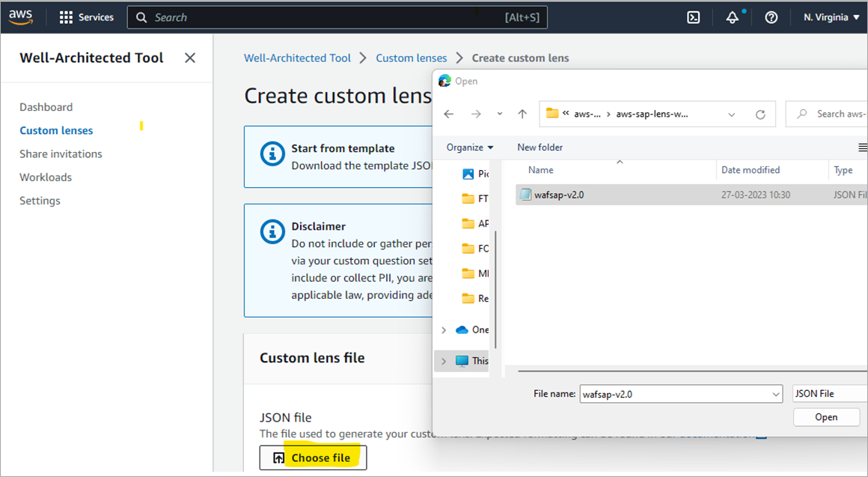Open the JSON File type filter
The width and height of the screenshot is (868, 477).
click(x=830, y=393)
